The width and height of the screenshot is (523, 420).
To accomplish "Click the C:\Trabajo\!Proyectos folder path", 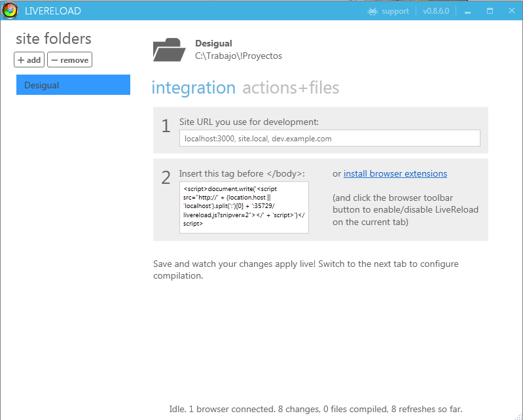I will [238, 56].
